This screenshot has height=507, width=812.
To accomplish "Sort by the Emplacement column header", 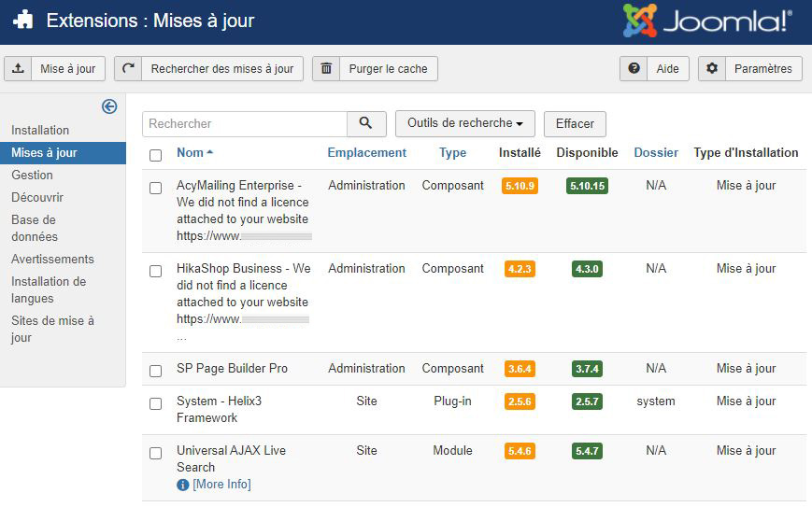I will pyautogui.click(x=366, y=153).
